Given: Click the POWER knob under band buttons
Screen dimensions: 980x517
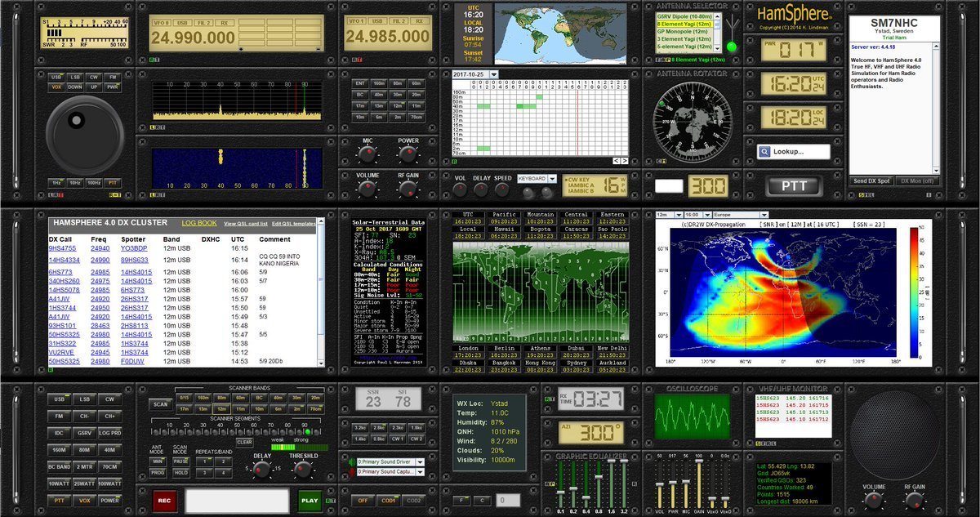Looking at the screenshot, I should point(408,155).
